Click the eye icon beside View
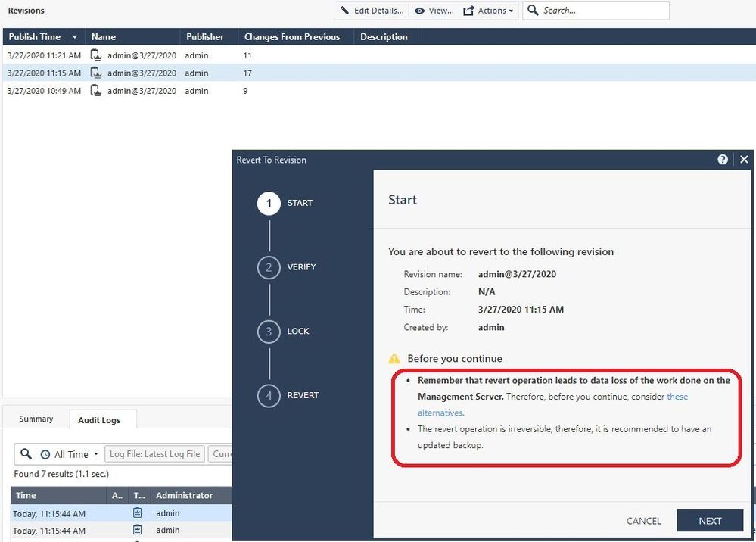Screen dimensions: 756x542 pos(420,11)
